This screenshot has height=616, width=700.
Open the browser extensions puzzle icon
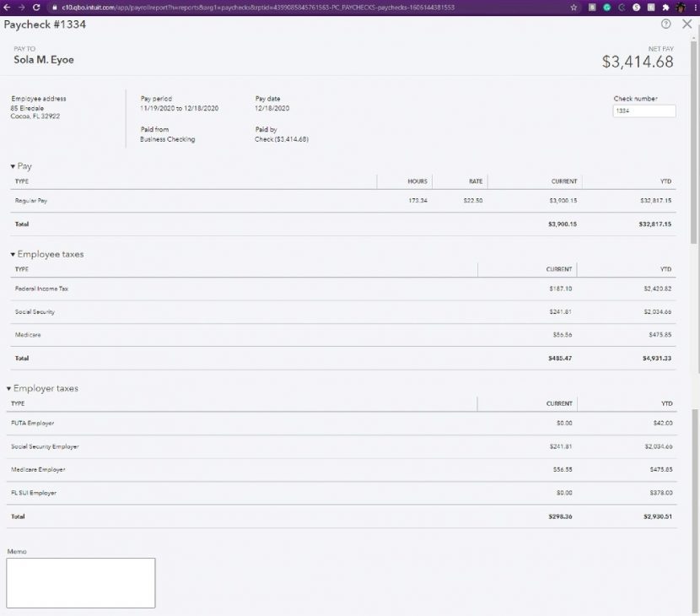665,7
